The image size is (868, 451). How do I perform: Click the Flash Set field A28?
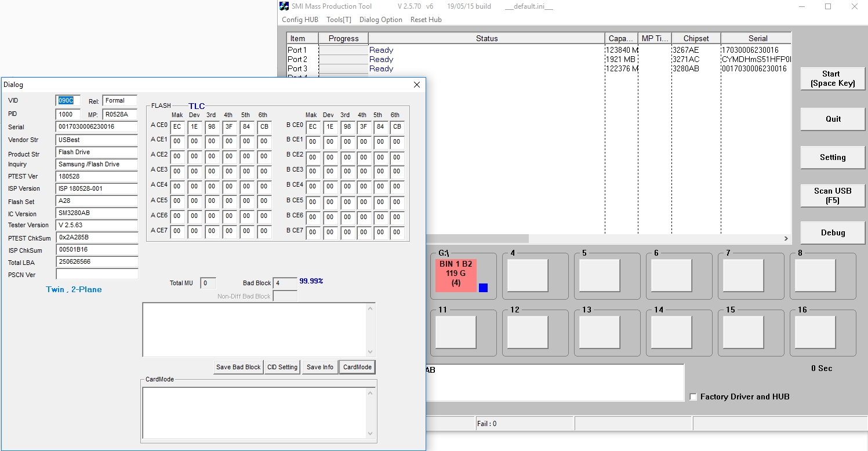(97, 201)
